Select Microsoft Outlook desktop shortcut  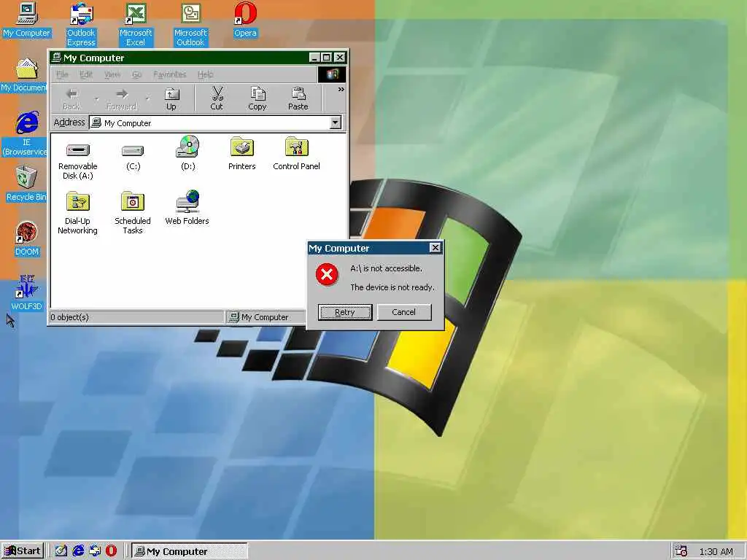190,24
